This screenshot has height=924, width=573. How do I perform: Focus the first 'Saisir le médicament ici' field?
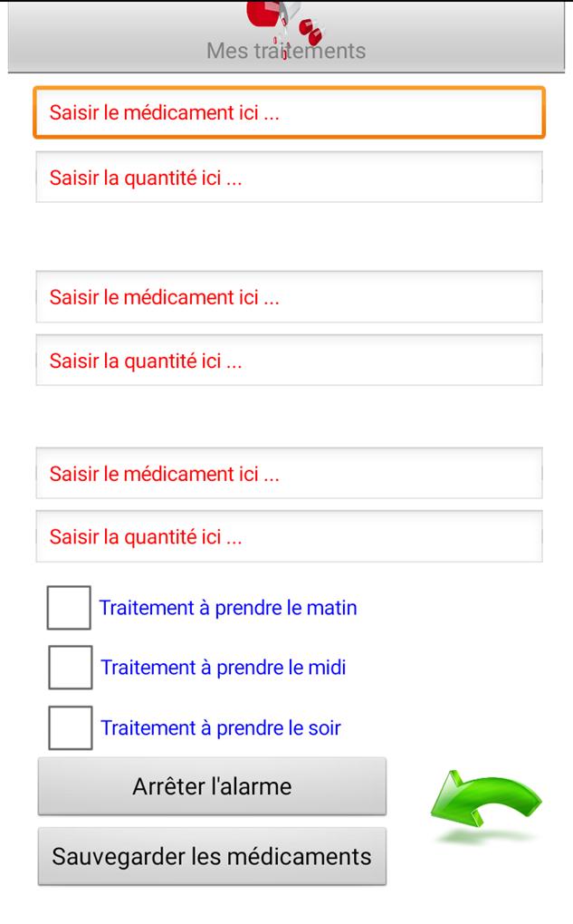(x=289, y=112)
